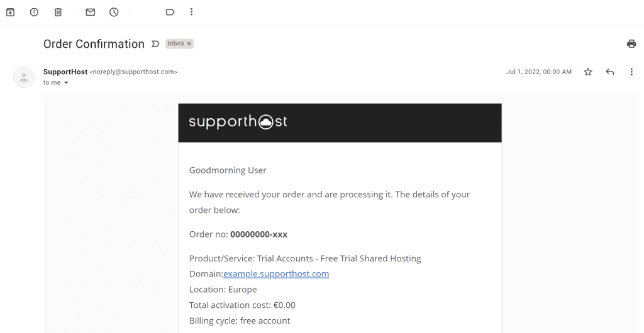Open the Labels icon in toolbar
644x333 pixels.
tap(170, 13)
